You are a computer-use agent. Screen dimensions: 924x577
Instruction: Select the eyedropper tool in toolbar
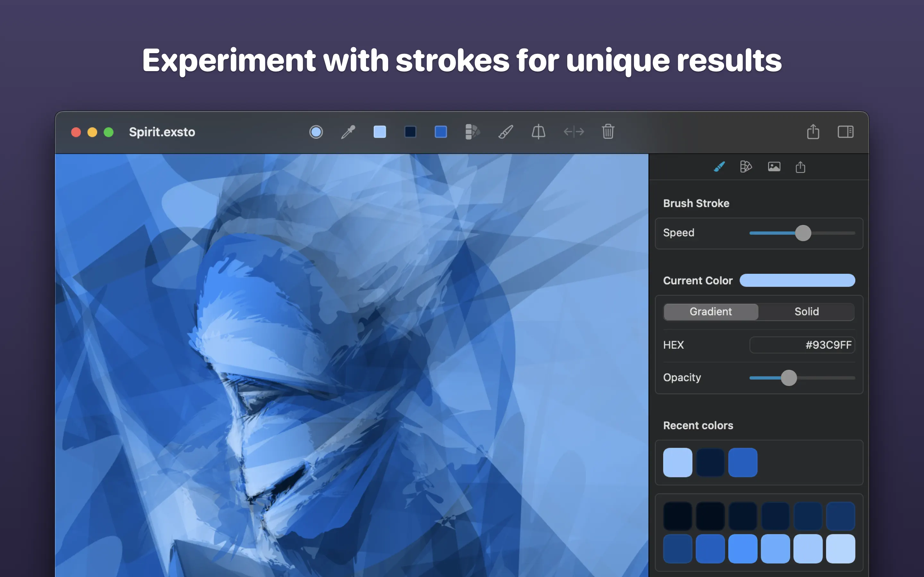coord(348,132)
